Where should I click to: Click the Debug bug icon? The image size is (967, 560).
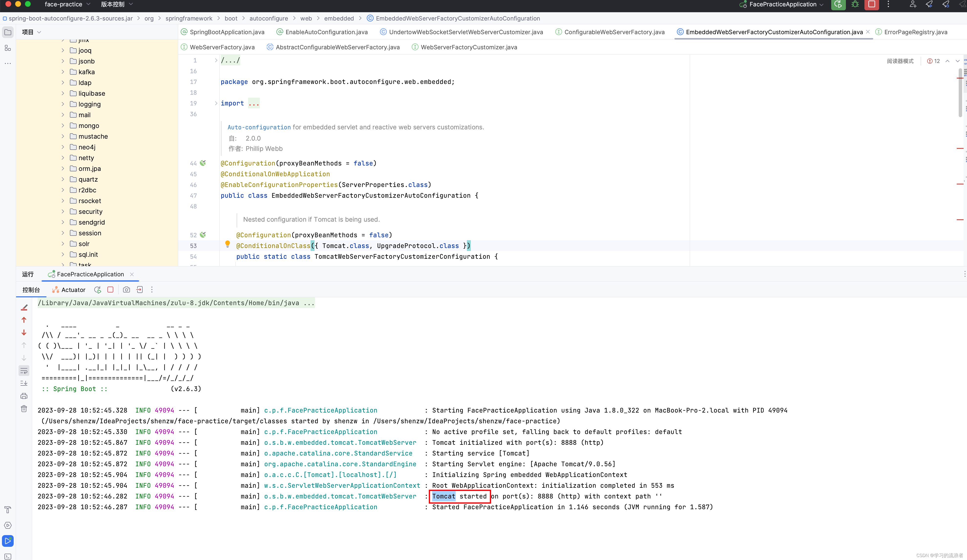(x=855, y=4)
